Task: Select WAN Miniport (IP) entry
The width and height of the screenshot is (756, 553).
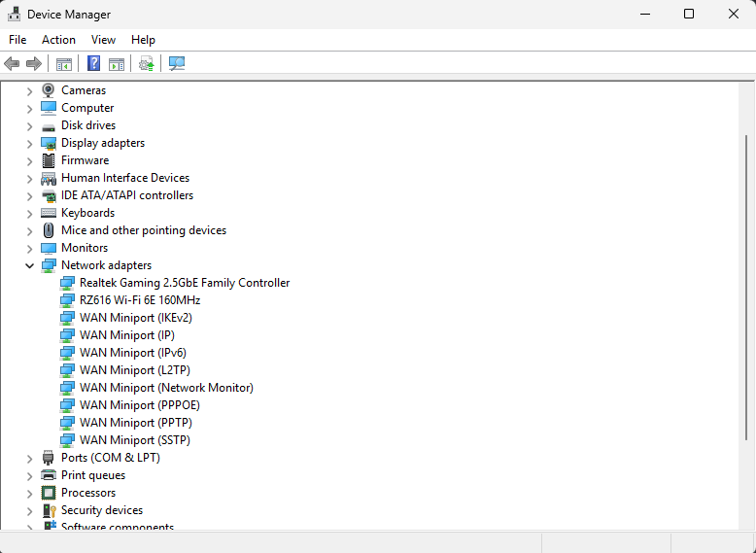Action: pos(127,335)
